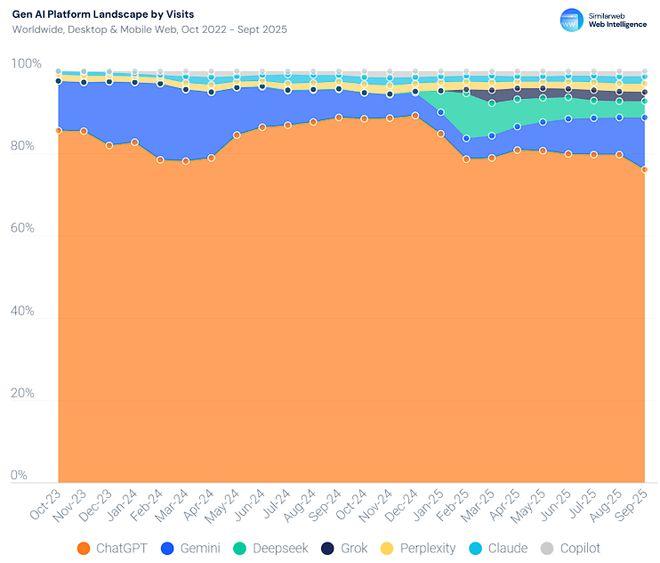Click the 40% y-axis label
This screenshot has height=563, width=660.
[x=26, y=312]
